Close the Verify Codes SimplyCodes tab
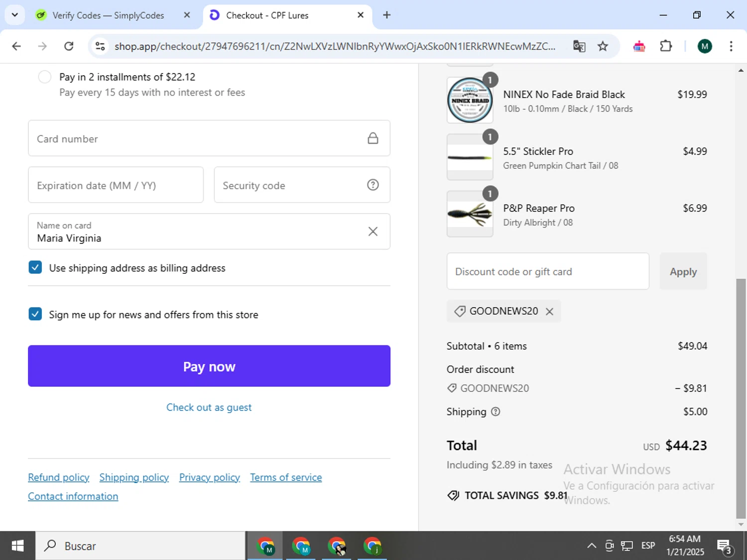Viewport: 747px width, 560px height. point(187,15)
